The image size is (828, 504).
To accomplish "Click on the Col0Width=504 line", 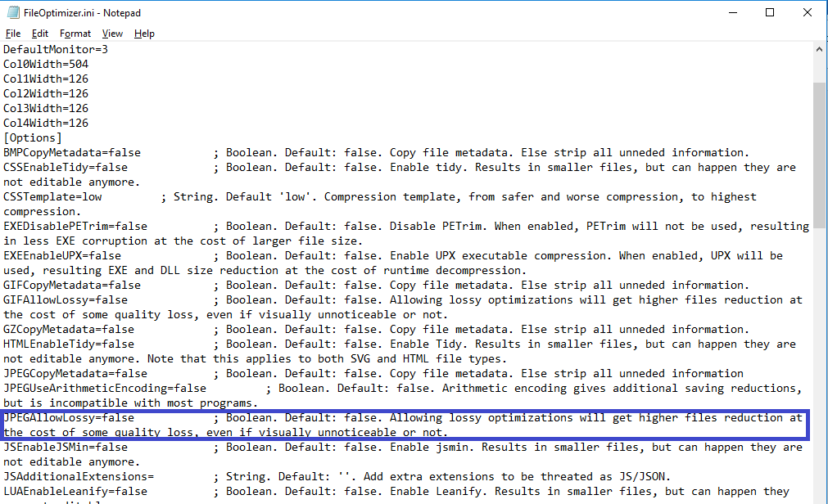I will pyautogui.click(x=46, y=65).
